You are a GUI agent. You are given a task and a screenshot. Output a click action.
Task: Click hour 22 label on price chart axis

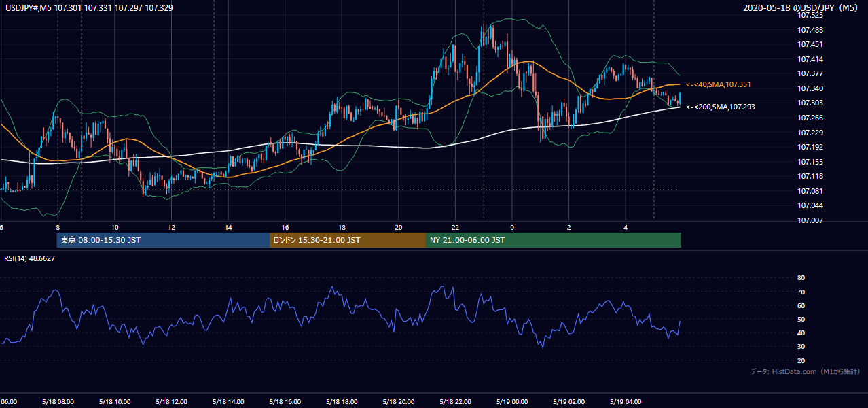(x=455, y=227)
